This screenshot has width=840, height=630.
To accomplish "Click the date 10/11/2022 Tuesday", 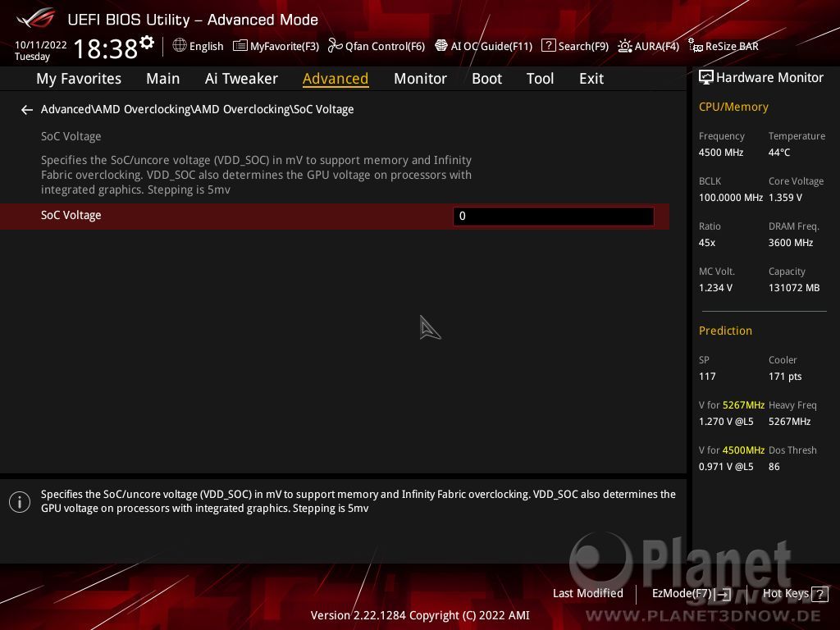I will point(41,50).
